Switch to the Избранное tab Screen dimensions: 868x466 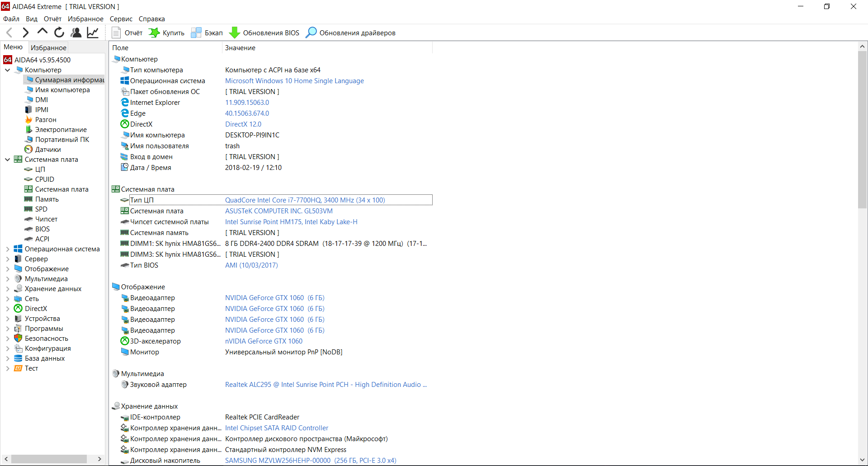click(x=48, y=47)
